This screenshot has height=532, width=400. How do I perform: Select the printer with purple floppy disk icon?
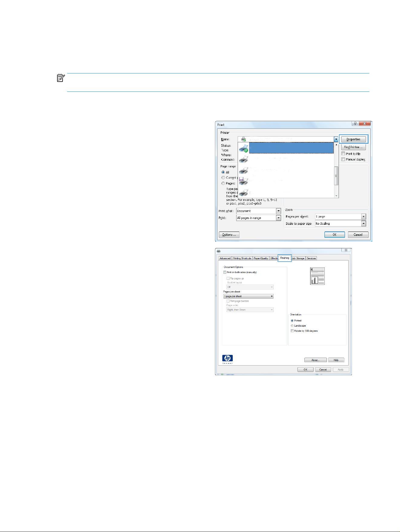click(x=243, y=181)
